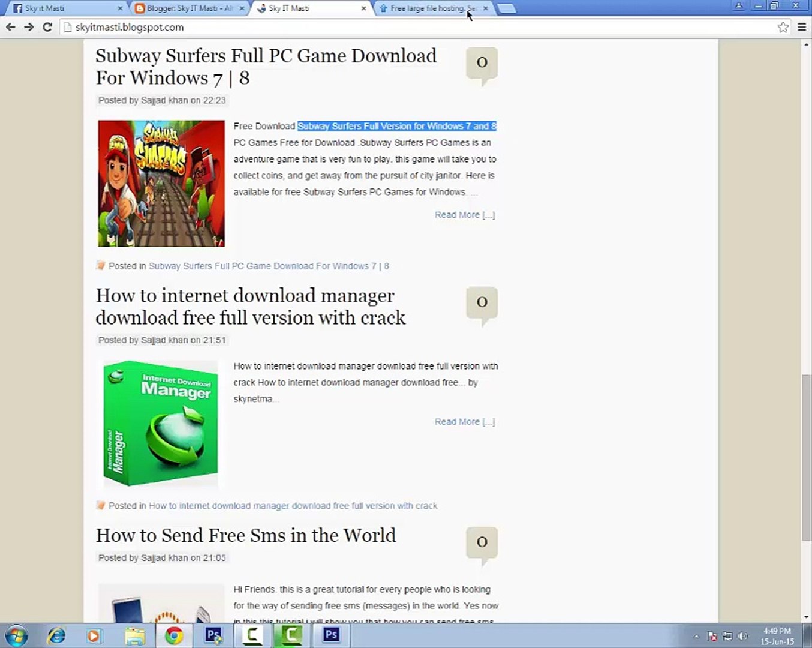Viewport: 812px width, 648px height.
Task: Close the Free large file hosting tab
Action: [x=485, y=8]
